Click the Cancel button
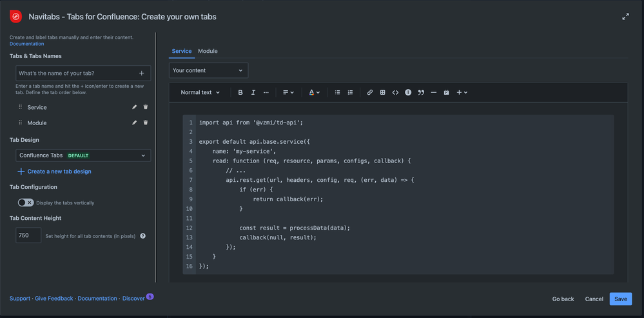 594,299
